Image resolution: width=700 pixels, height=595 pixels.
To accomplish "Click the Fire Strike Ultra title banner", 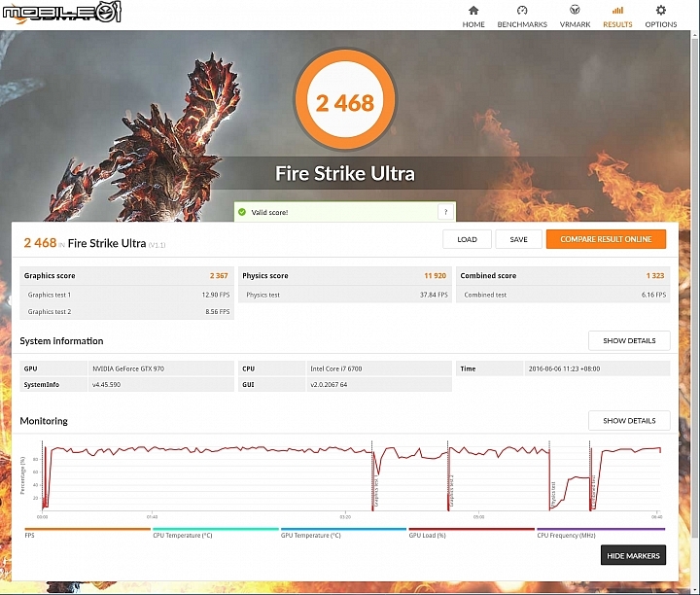I will coord(344,173).
